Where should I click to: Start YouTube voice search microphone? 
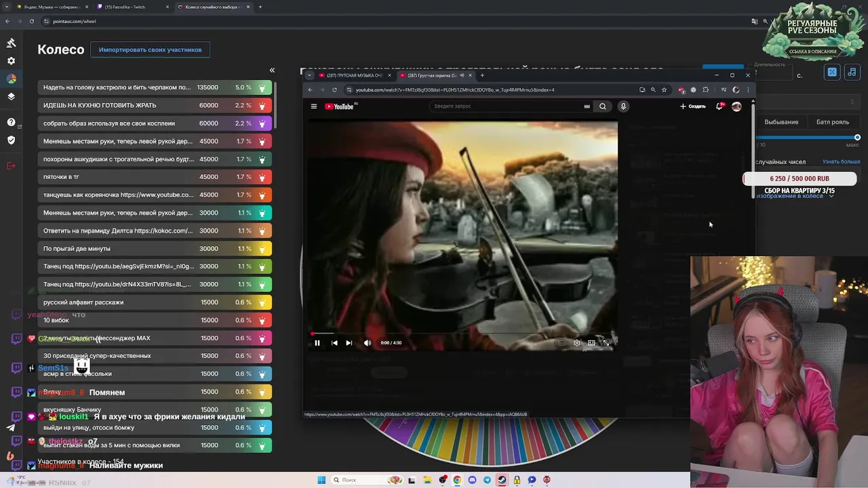623,106
